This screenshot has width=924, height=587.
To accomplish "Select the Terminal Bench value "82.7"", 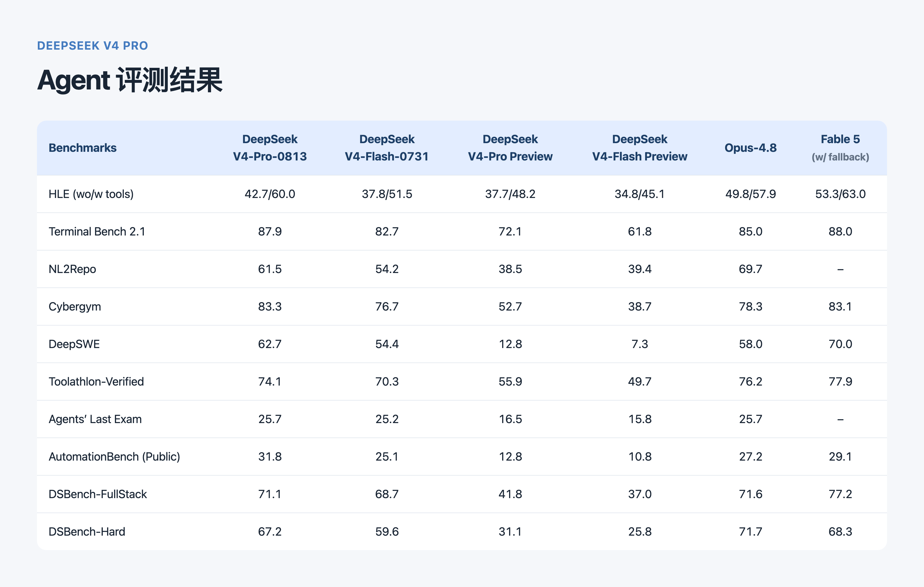I will click(387, 231).
